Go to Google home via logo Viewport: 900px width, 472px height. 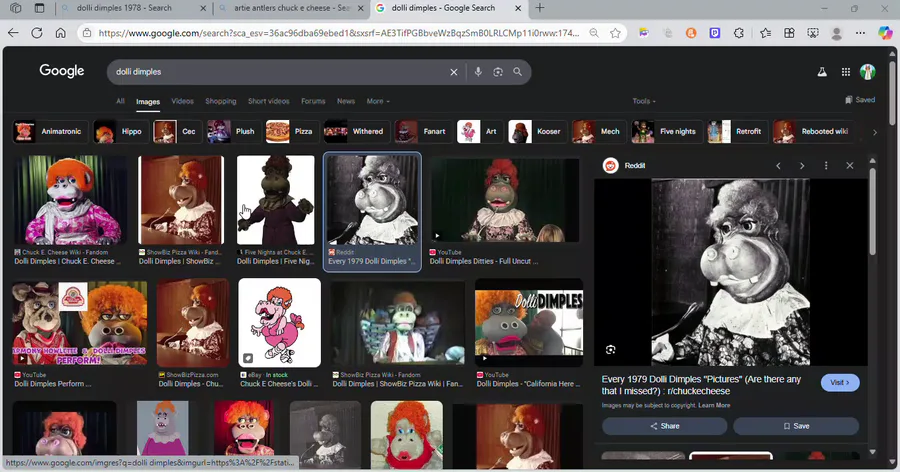click(61, 71)
